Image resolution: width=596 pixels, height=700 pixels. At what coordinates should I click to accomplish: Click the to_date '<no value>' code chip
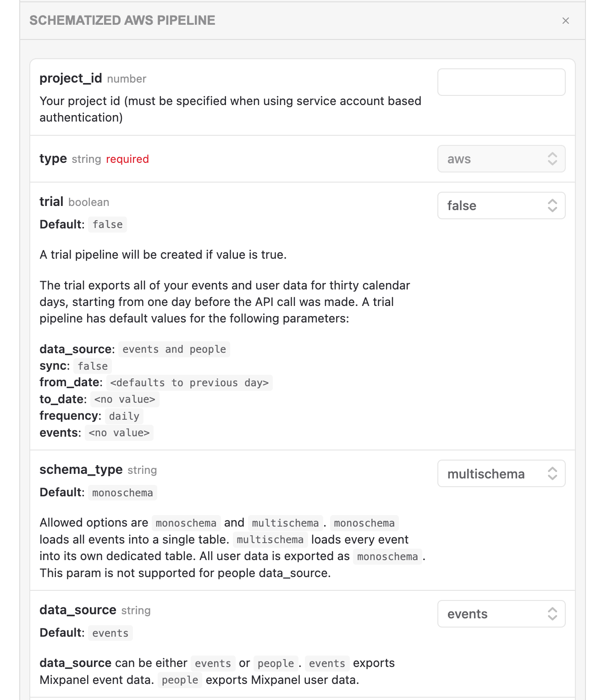pos(125,400)
